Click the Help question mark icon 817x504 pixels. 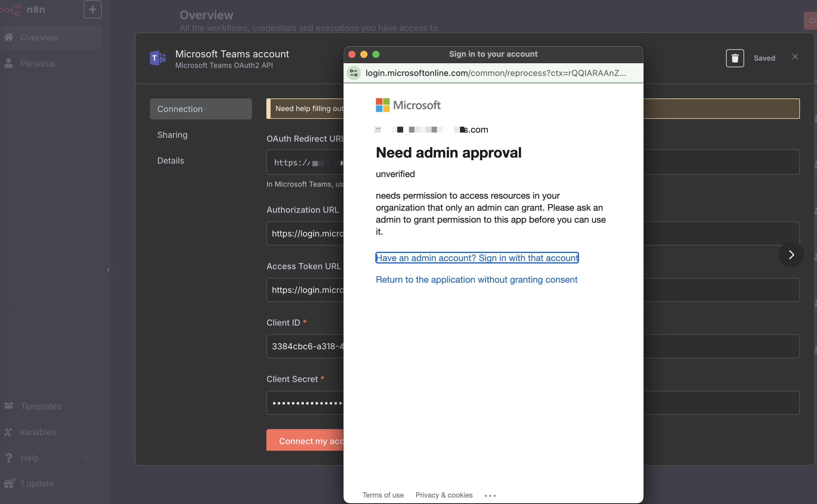(x=9, y=458)
